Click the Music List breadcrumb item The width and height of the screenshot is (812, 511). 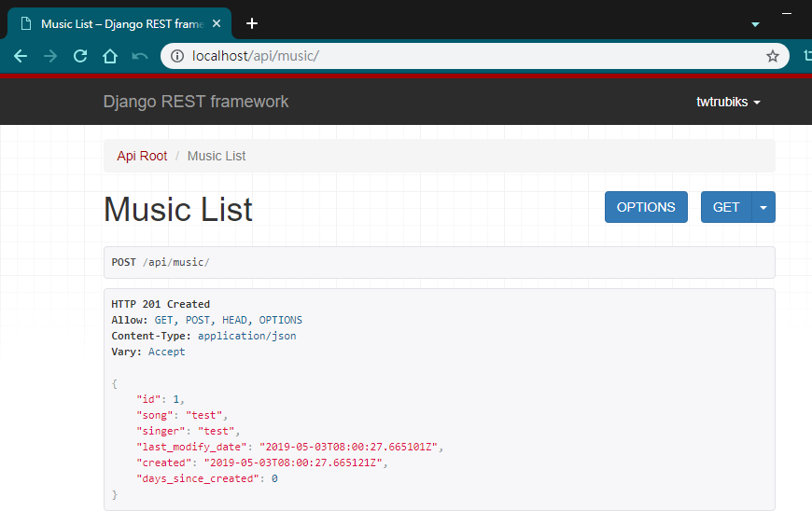coord(217,156)
